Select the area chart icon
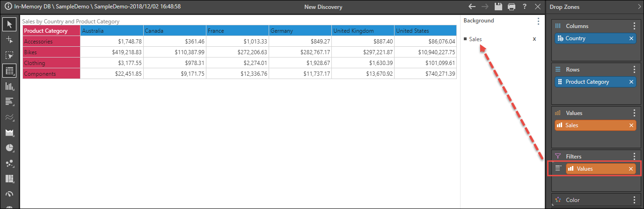Screen dimensions: 644x209 9,132
